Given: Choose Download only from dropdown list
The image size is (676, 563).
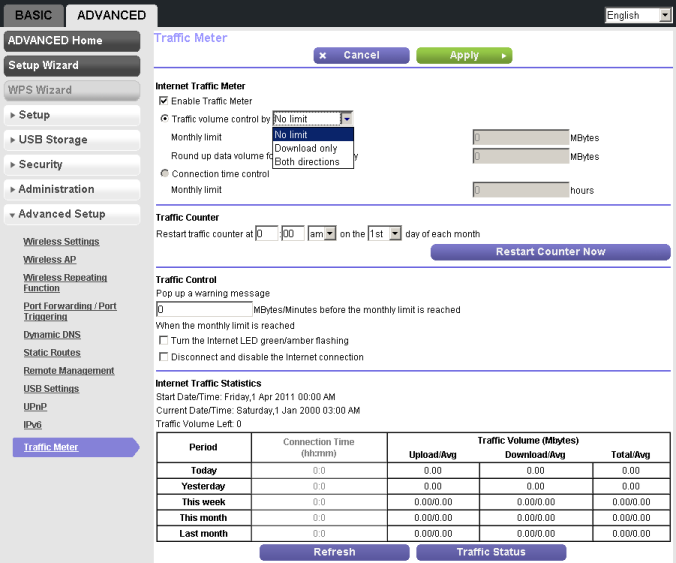Looking at the screenshot, I should click(313, 148).
